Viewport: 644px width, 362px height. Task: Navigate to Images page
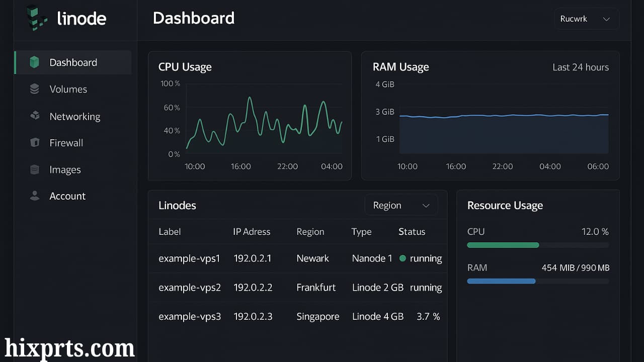click(x=65, y=169)
